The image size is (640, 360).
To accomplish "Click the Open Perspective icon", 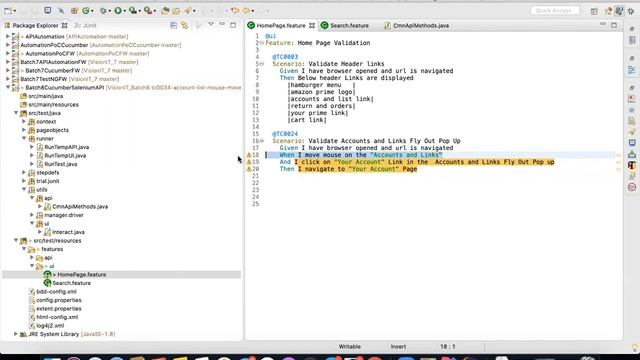I will click(594, 11).
